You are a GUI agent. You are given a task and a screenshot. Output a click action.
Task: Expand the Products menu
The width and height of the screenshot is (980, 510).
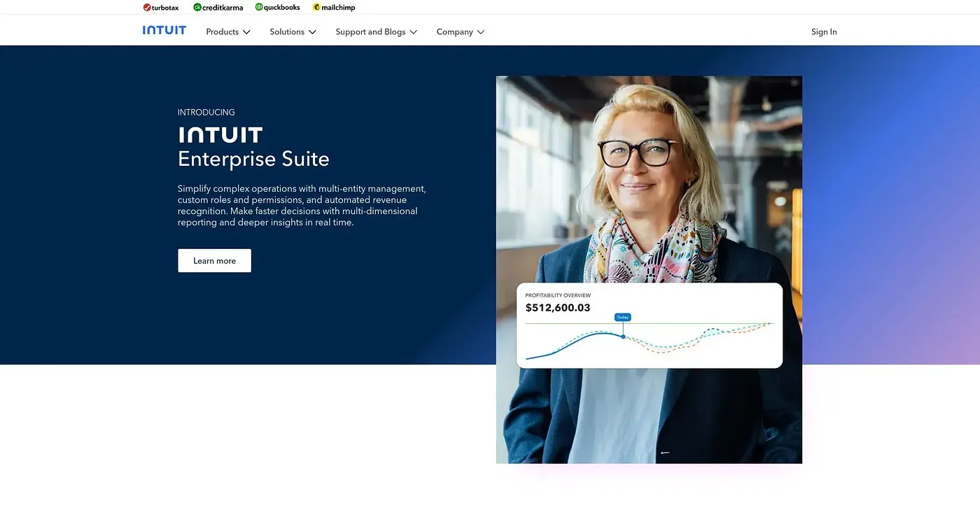tap(228, 31)
